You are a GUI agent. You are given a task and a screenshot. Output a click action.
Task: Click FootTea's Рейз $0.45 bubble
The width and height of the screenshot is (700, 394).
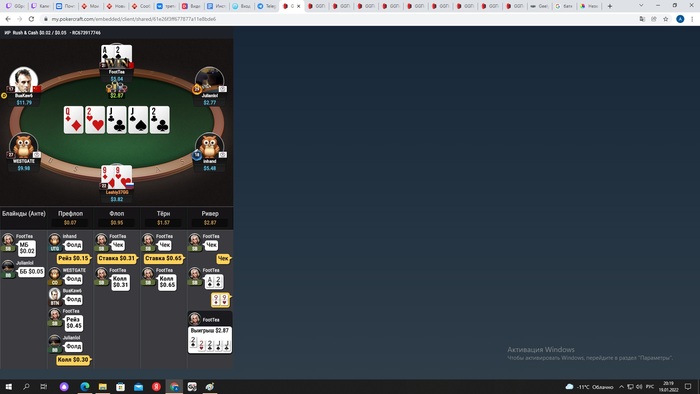coord(73,323)
